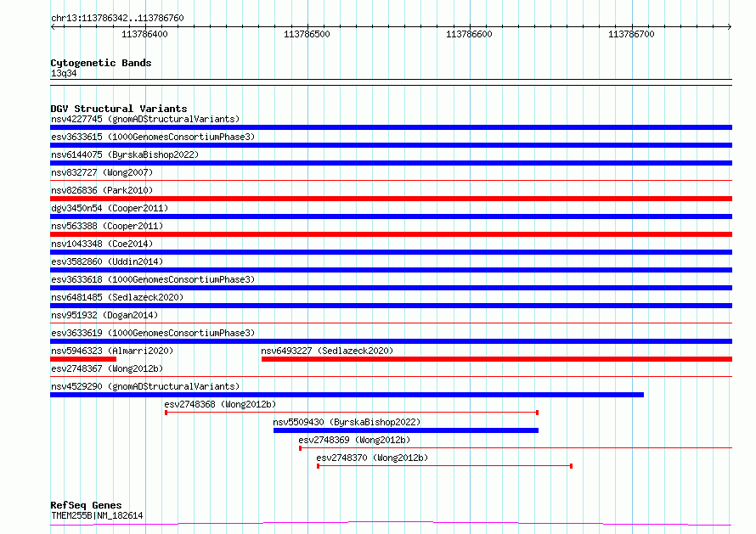This screenshot has width=756, height=534.
Task: Click the RefSeq Genes track heading
Action: coord(86,505)
